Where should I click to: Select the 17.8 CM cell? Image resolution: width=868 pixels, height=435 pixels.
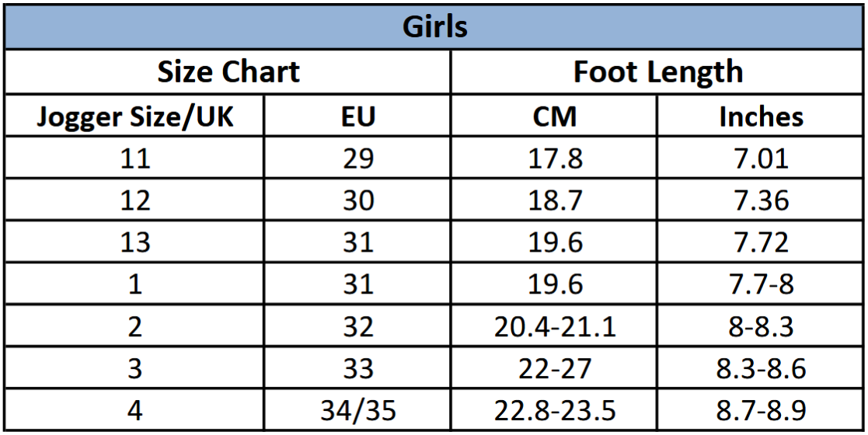554,158
